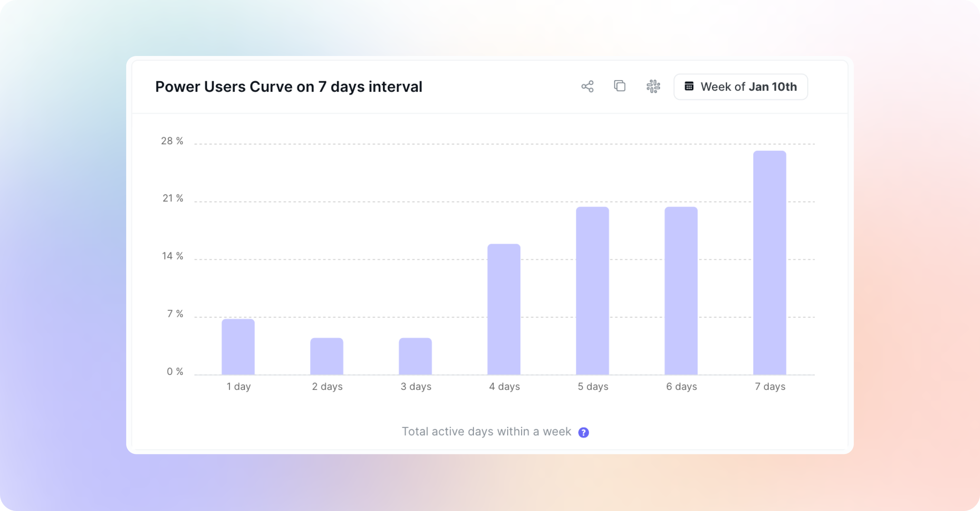
Task: Click the 6 days bar
Action: coord(681,291)
